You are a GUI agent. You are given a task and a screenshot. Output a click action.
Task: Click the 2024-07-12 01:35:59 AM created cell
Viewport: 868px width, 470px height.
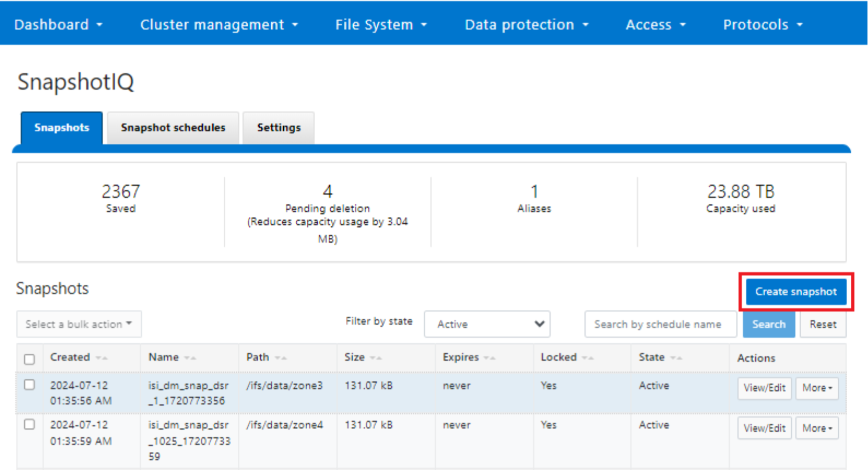pyautogui.click(x=80, y=433)
